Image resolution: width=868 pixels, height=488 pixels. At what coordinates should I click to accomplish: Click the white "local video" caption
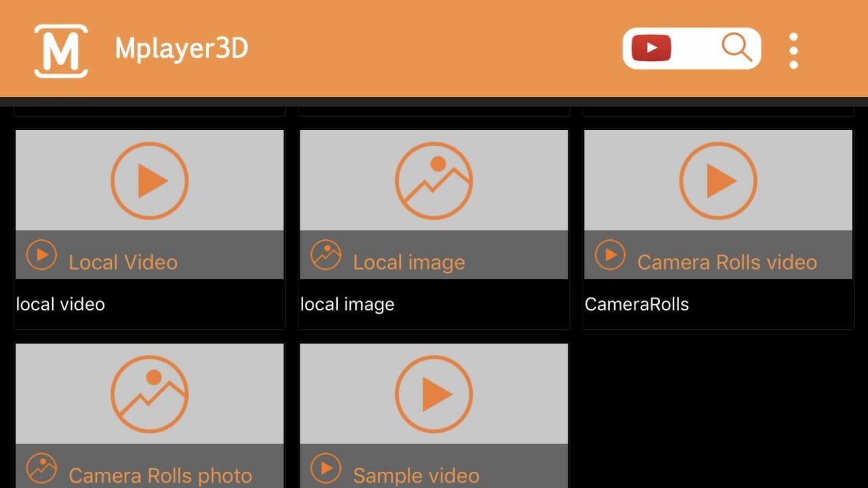coord(60,304)
